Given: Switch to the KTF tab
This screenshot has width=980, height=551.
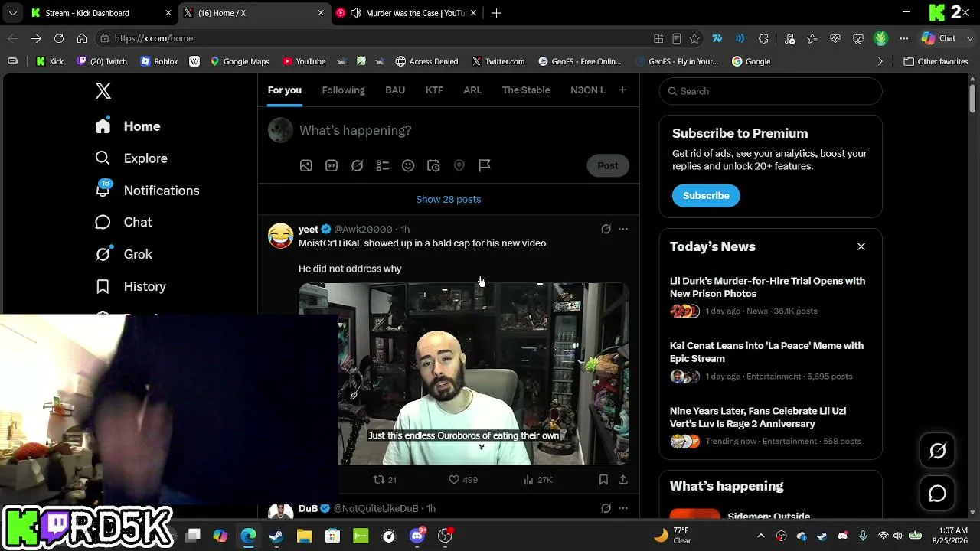Looking at the screenshot, I should click(434, 90).
